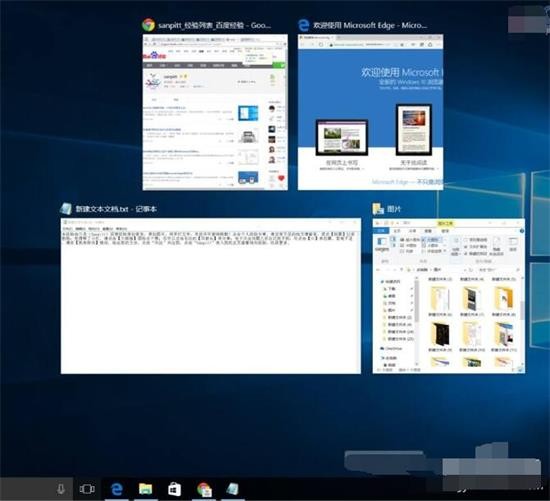
Task: Open Google Chrome from the taskbar
Action: 204,489
